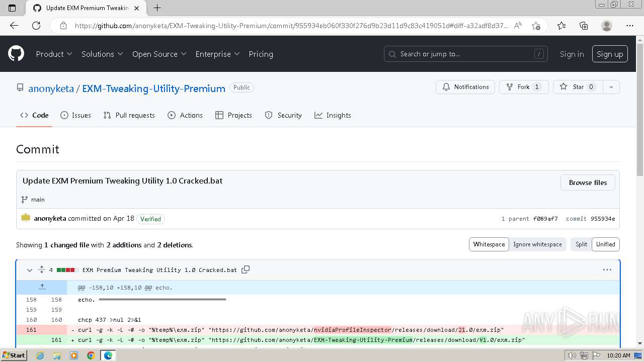This screenshot has height=362, width=644.
Task: Click the address bar URL
Action: pyautogui.click(x=291, y=26)
